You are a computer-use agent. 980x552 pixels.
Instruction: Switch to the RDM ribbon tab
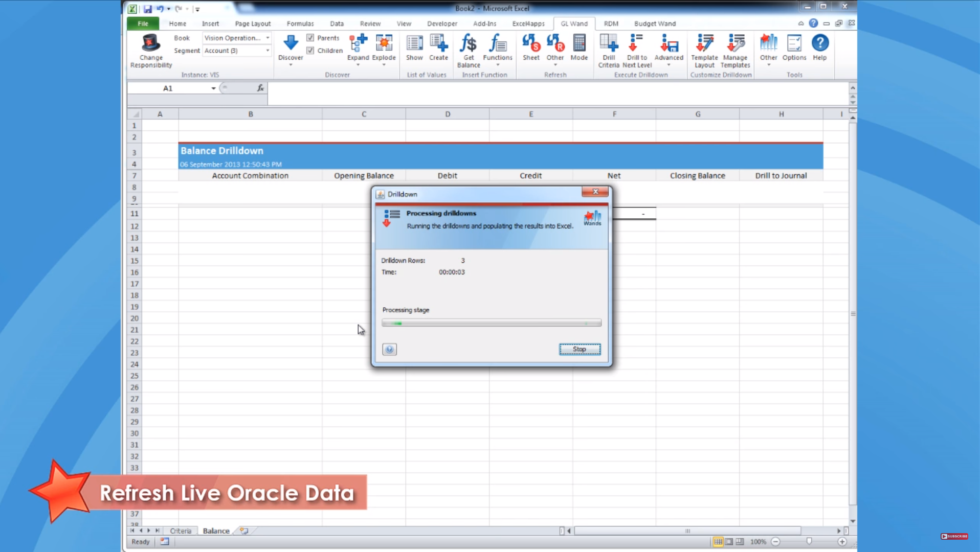pyautogui.click(x=611, y=24)
